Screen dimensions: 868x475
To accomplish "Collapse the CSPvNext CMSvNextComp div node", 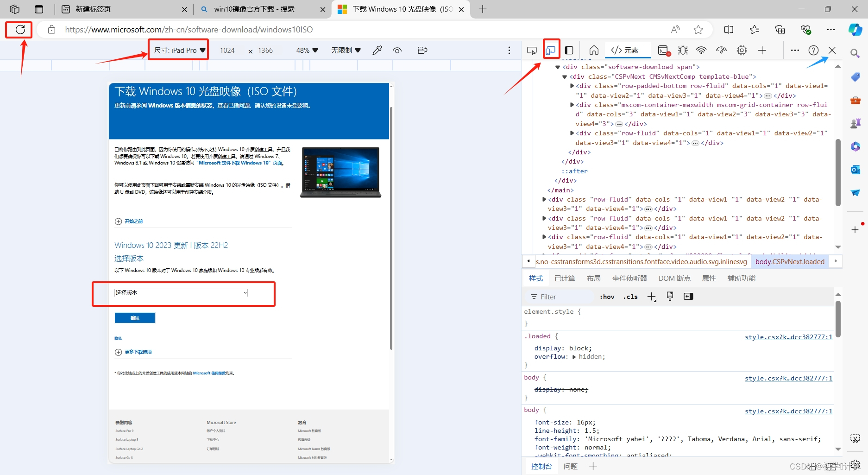I will click(x=565, y=77).
